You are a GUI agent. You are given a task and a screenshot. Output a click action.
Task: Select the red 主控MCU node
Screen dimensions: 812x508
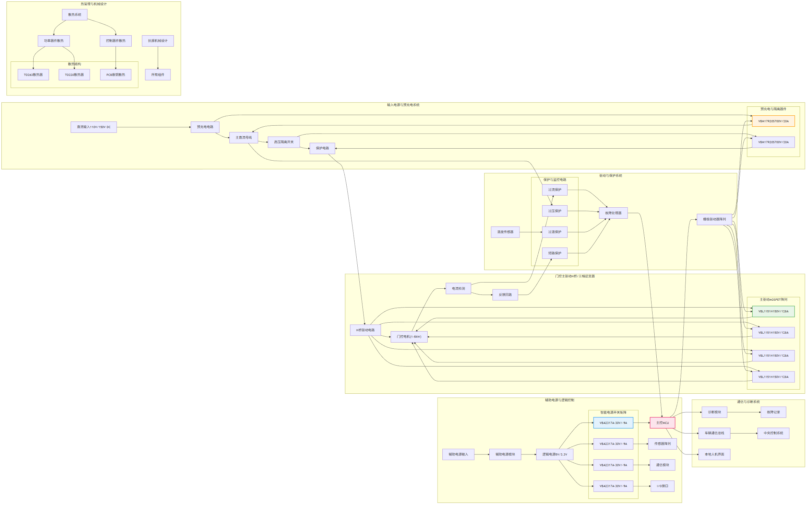coord(662,423)
